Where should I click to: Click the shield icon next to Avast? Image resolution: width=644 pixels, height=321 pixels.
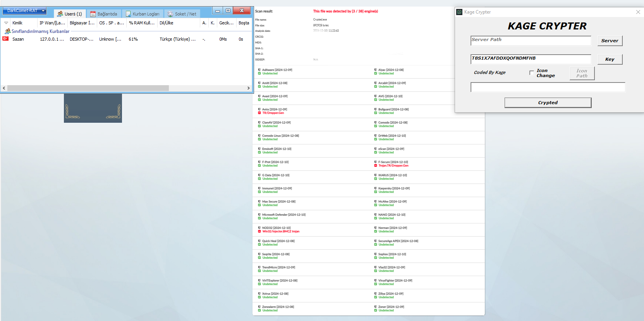coord(259,96)
